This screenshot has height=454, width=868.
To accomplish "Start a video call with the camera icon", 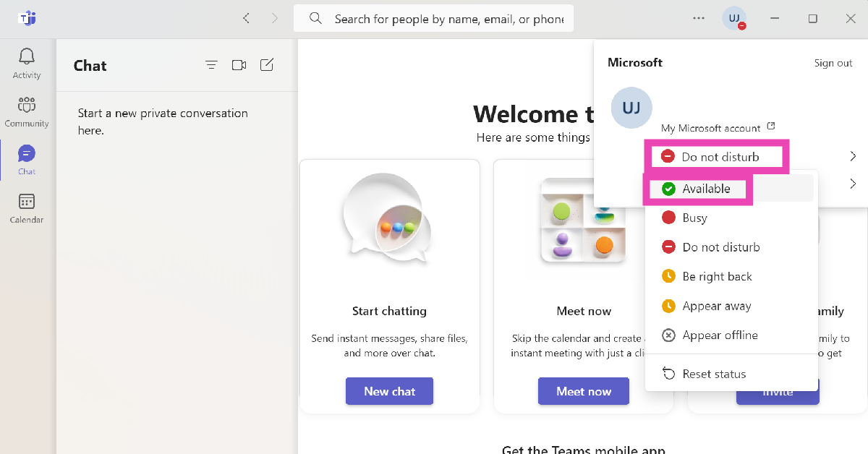I will click(x=239, y=65).
